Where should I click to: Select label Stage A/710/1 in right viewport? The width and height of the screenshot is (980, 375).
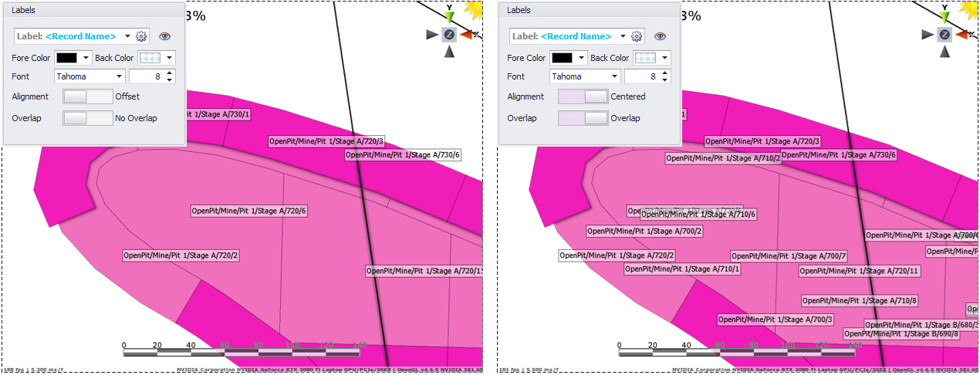click(683, 269)
